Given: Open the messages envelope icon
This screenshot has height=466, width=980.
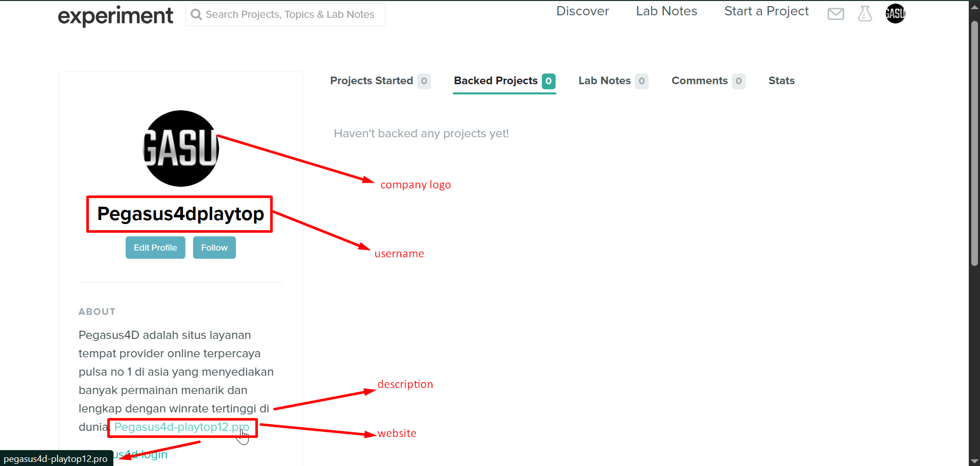Looking at the screenshot, I should [835, 14].
